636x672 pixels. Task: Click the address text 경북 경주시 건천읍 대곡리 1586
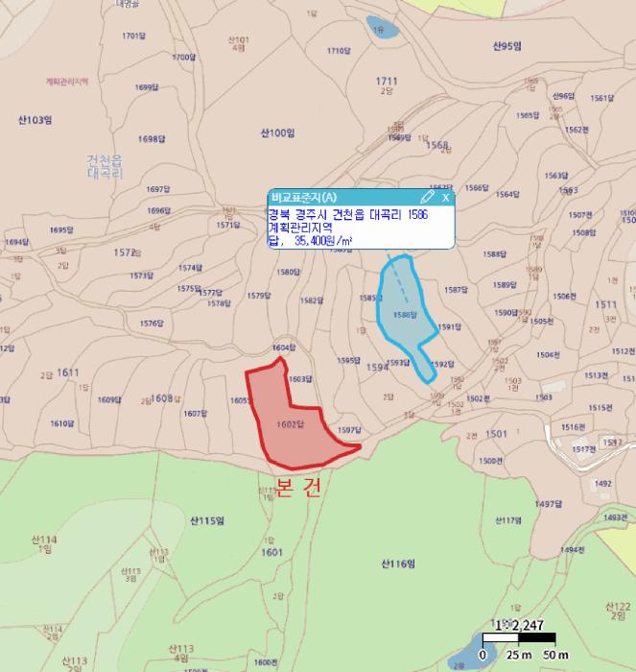point(348,214)
